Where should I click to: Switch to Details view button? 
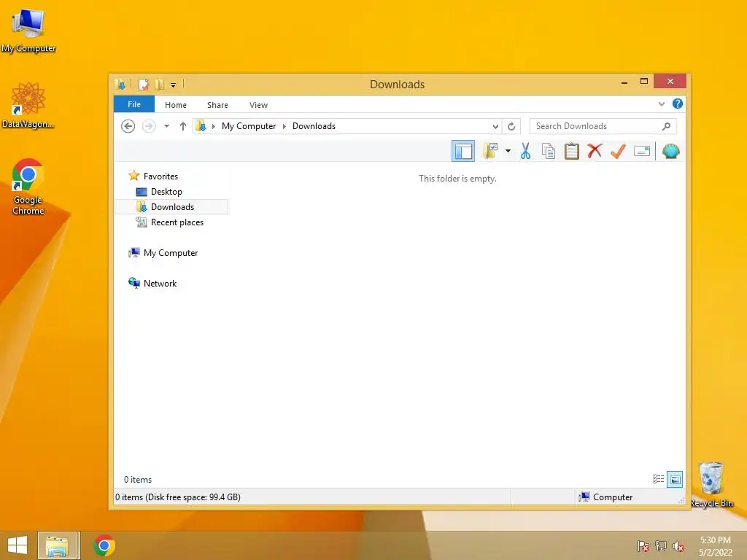coord(659,479)
